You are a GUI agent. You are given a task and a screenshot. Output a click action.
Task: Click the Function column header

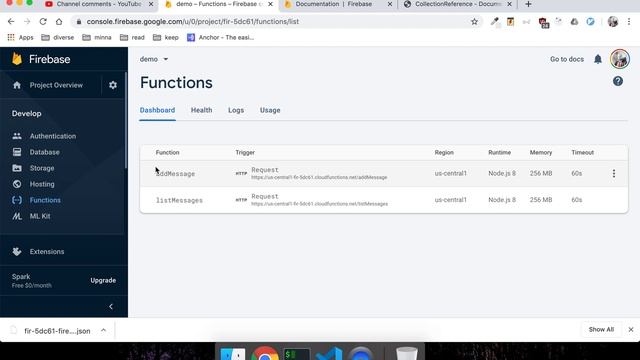click(167, 153)
